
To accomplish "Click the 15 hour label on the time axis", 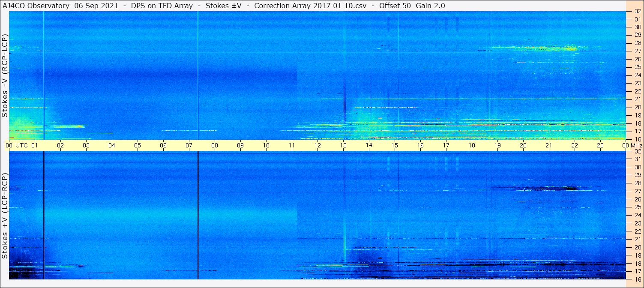I will pyautogui.click(x=395, y=145).
